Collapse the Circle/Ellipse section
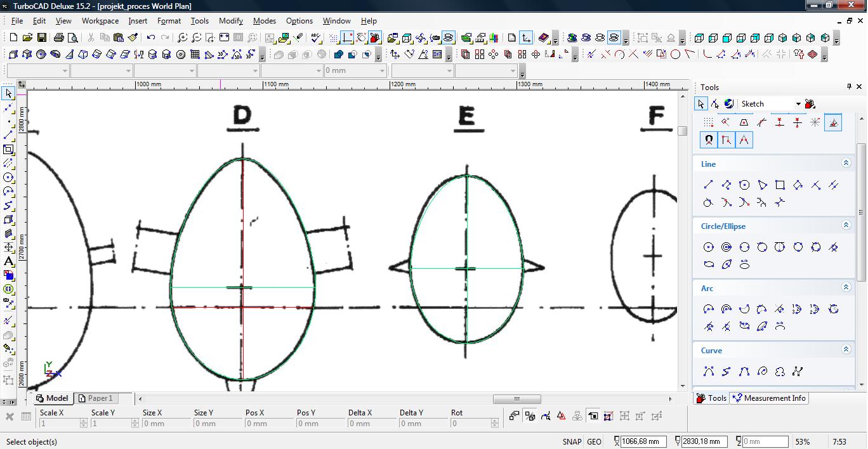This screenshot has width=868, height=449. pos(846,226)
